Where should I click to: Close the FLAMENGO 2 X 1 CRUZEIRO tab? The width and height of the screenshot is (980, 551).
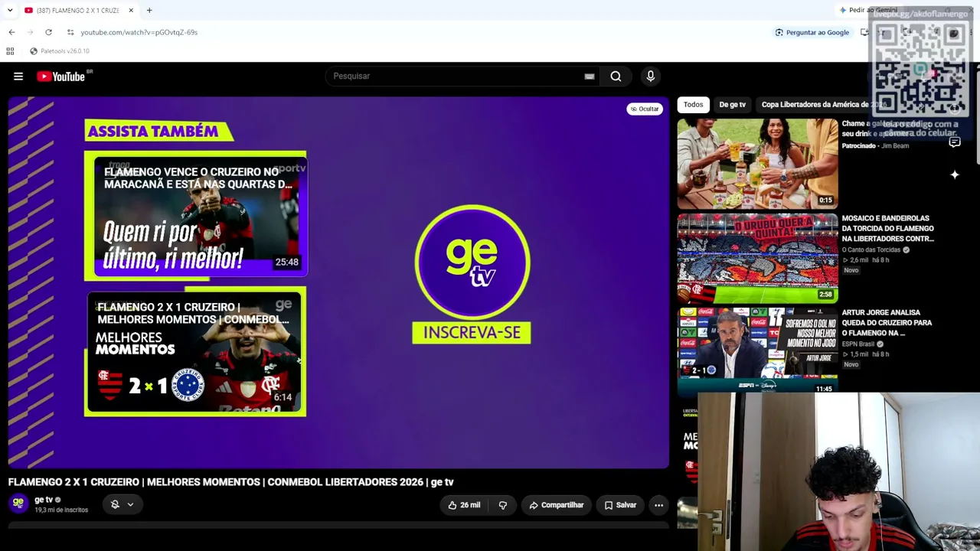pyautogui.click(x=131, y=10)
